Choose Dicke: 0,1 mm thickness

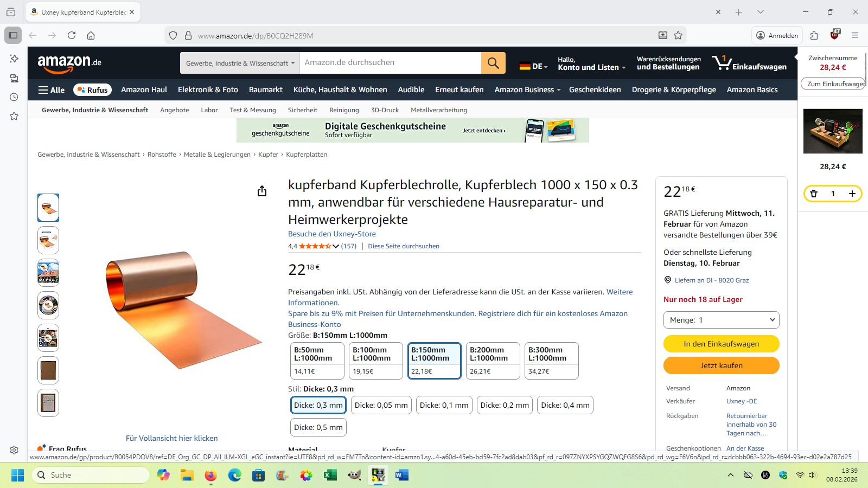point(444,405)
